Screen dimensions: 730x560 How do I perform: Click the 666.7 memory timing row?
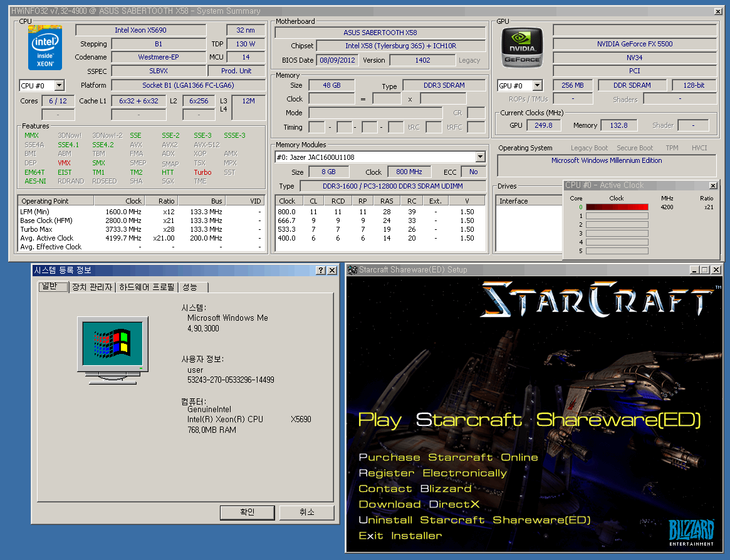(x=380, y=220)
